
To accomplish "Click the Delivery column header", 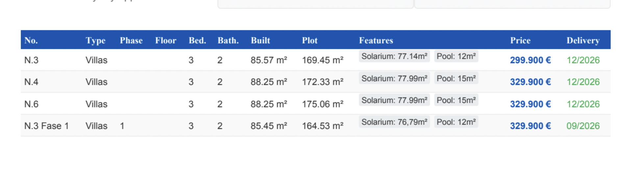I will (x=583, y=40).
